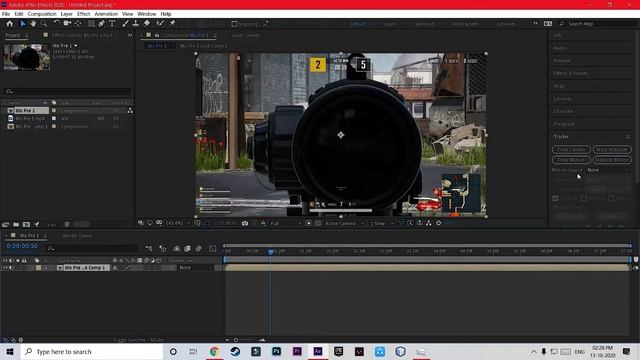Open Photoshop from the taskbar

click(276, 351)
